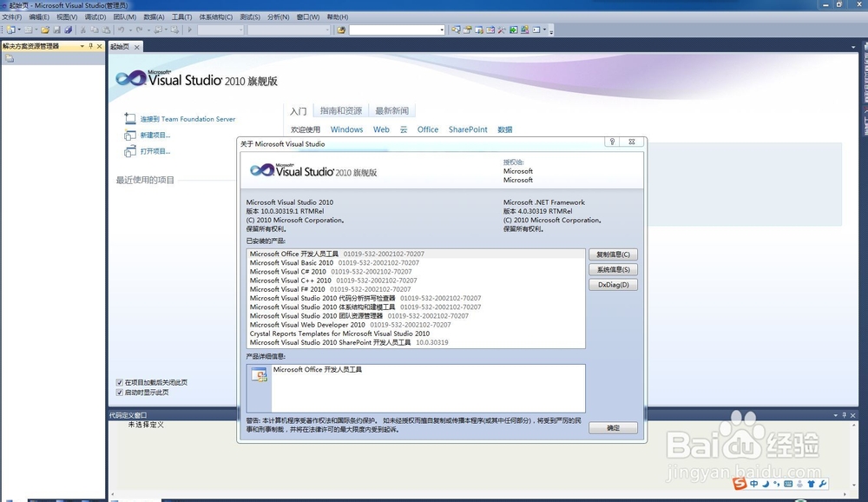Click the 打开项目 link on Start Page
The height and width of the screenshot is (502, 868).
(155, 151)
